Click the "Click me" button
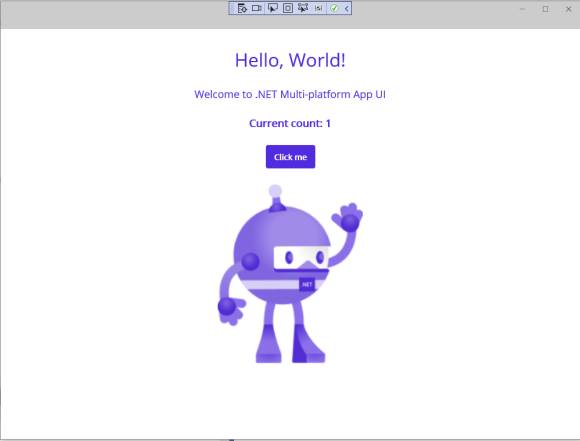 [290, 157]
